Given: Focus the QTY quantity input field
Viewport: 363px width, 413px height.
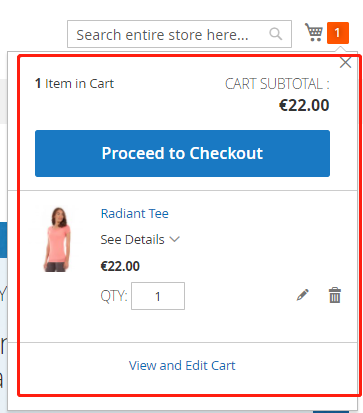Looking at the screenshot, I should click(x=158, y=296).
